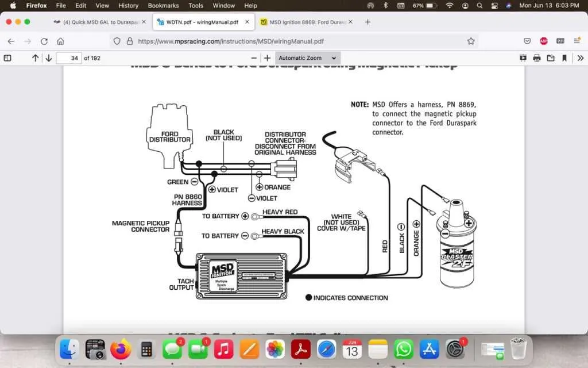This screenshot has height=368, width=588.
Task: Zoom out the PDF with minus
Action: click(254, 58)
